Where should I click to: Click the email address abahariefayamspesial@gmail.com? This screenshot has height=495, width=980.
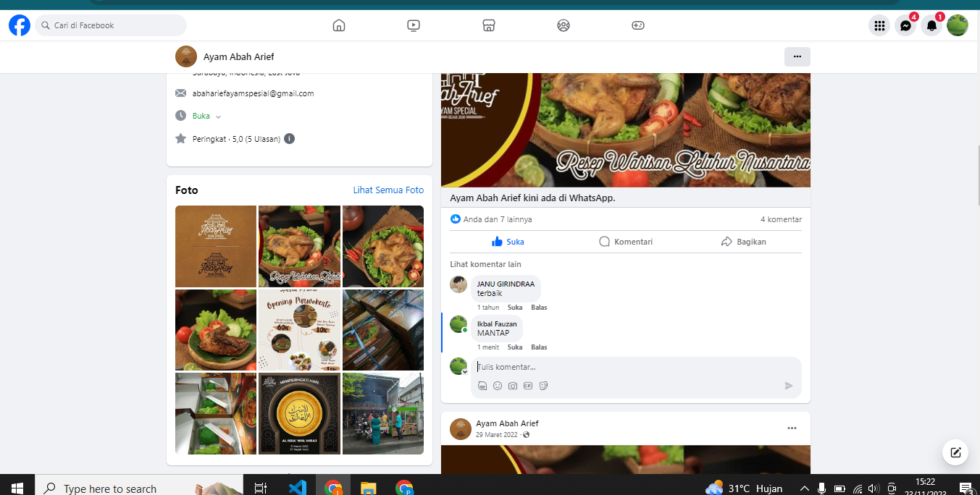tap(253, 93)
